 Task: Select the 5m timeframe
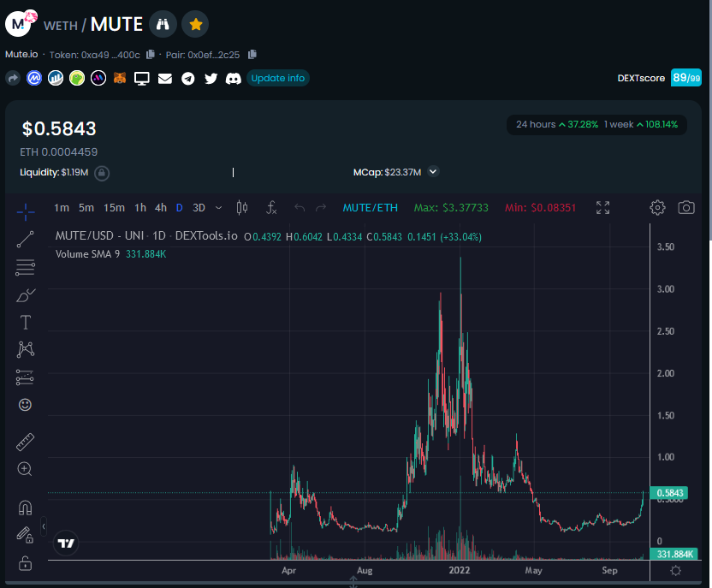tap(86, 208)
